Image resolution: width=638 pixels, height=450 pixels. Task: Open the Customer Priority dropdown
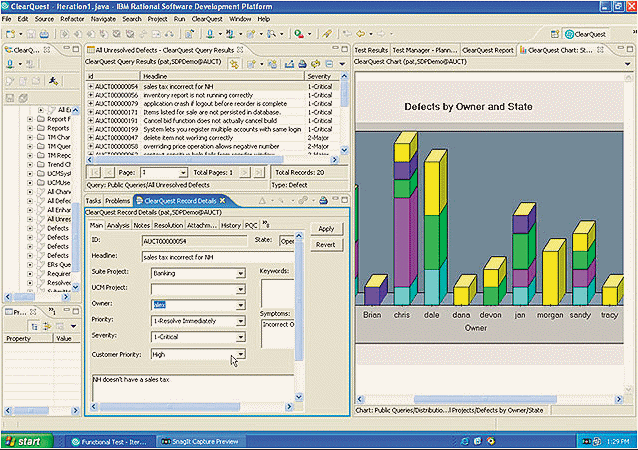(240, 354)
